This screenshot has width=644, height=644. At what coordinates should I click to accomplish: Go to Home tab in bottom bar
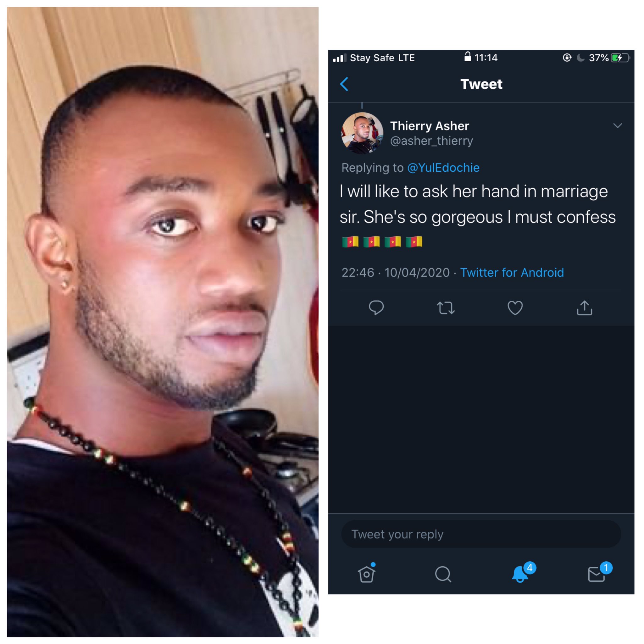coord(367,573)
